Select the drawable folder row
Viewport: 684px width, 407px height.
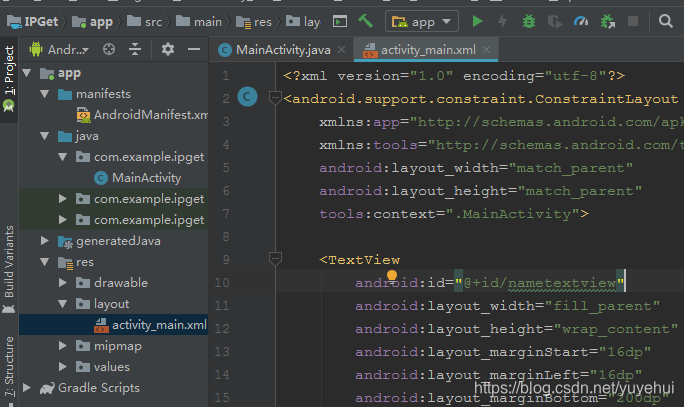113,283
